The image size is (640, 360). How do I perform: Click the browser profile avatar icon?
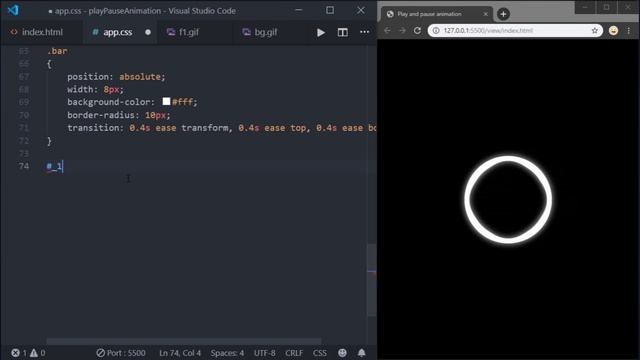[613, 31]
